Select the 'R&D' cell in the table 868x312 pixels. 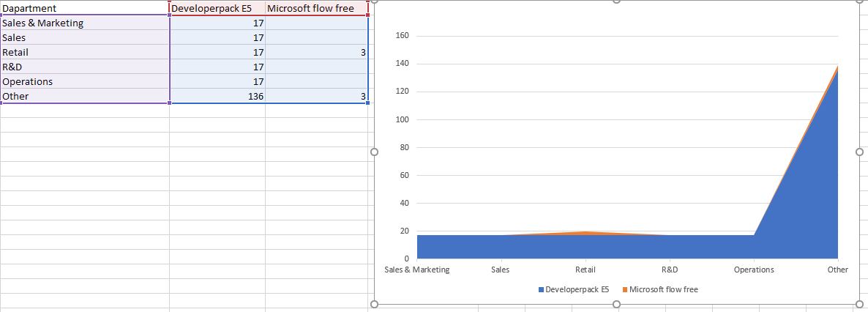tap(84, 67)
